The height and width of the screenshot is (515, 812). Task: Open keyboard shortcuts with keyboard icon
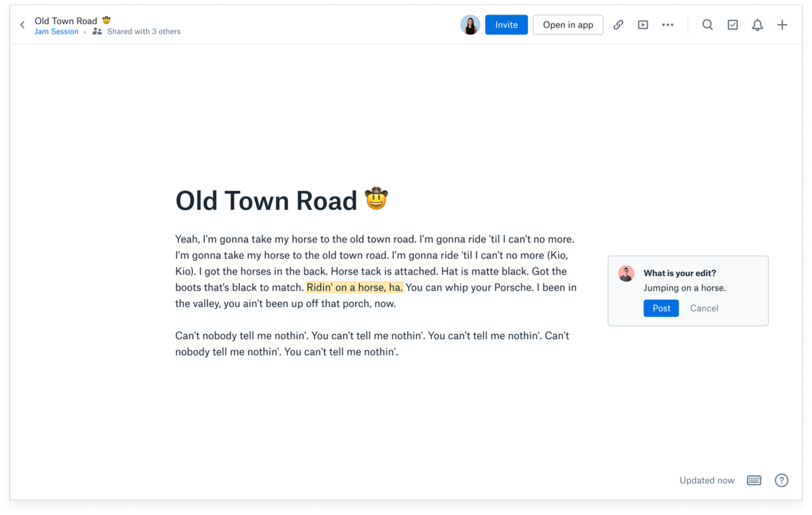tap(754, 480)
